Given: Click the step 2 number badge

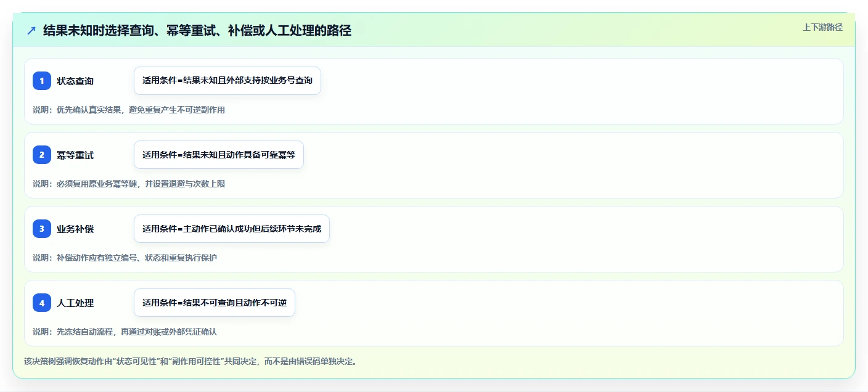Looking at the screenshot, I should pyautogui.click(x=42, y=155).
